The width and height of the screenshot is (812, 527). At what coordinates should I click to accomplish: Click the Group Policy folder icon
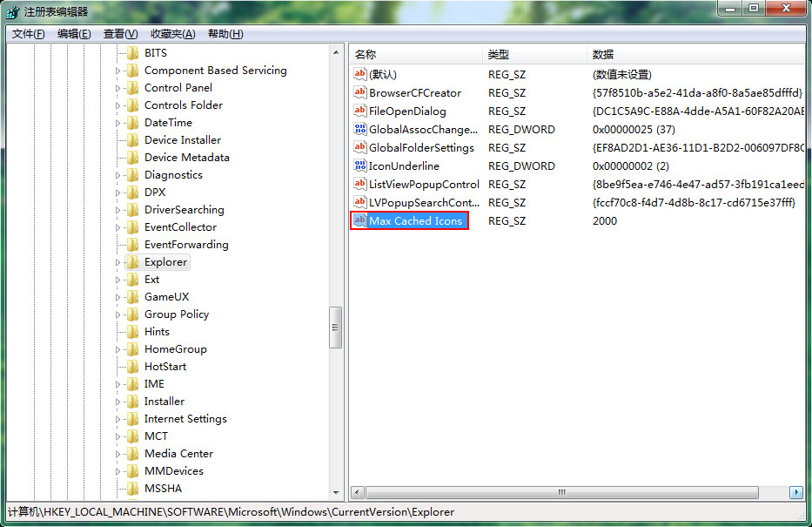tap(132, 314)
